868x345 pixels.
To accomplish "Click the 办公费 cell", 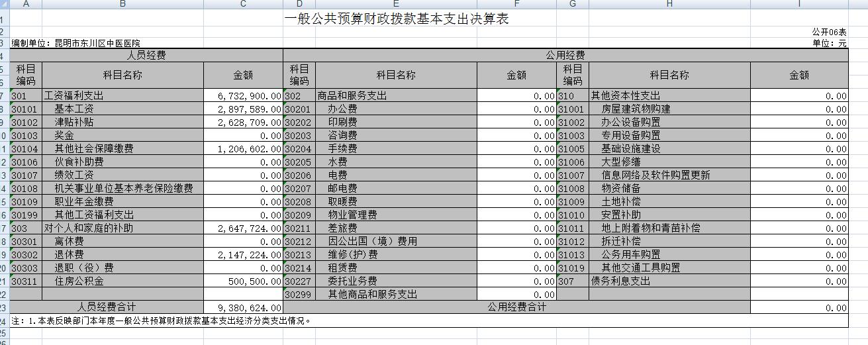I will [x=396, y=109].
